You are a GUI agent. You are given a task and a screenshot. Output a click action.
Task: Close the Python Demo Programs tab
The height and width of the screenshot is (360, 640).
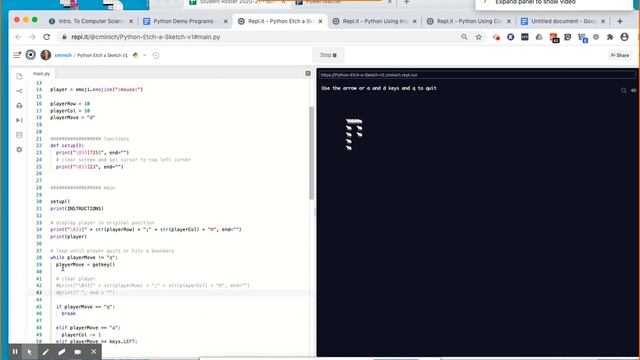tap(225, 21)
